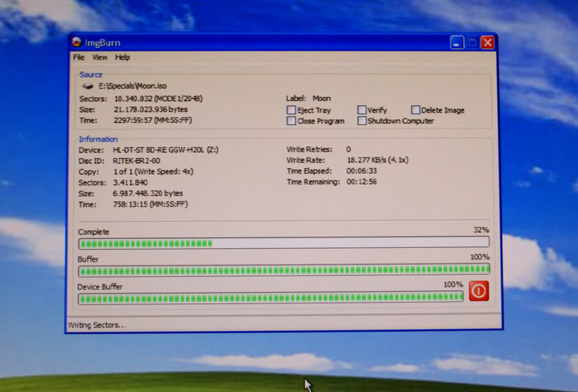
Task: Click the red abort burn button
Action: 478,290
